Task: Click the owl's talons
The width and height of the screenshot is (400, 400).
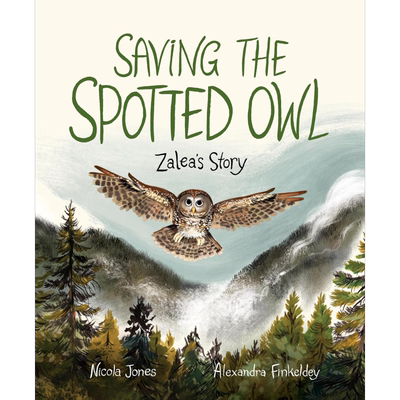Action: click(188, 238)
